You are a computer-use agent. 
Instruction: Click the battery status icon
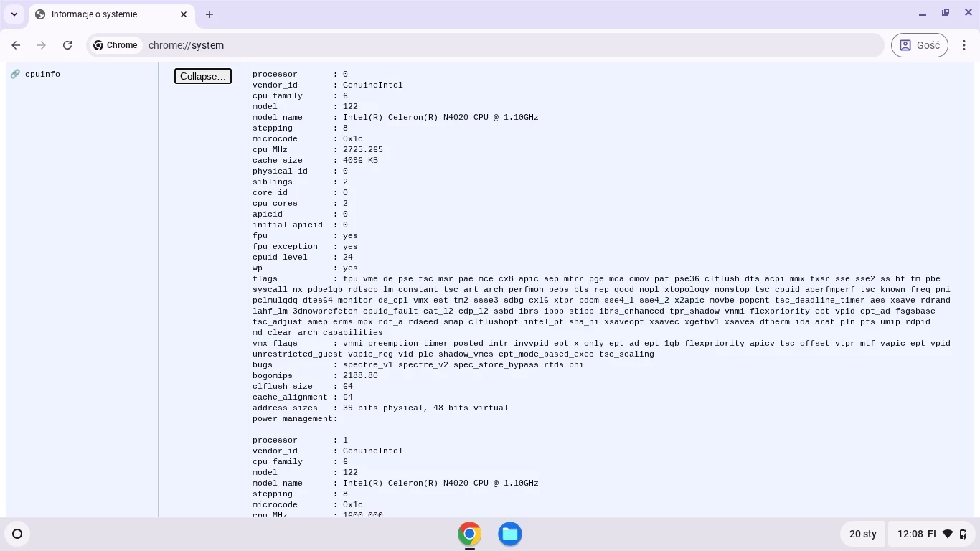963,534
